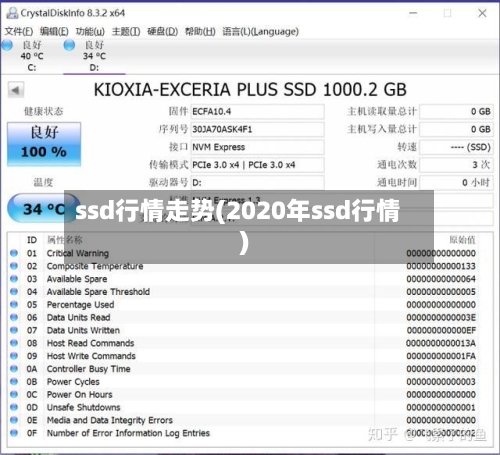The width and height of the screenshot is (500, 455).
Task: Click status dot for 01 Critical Warning
Action: point(14,253)
